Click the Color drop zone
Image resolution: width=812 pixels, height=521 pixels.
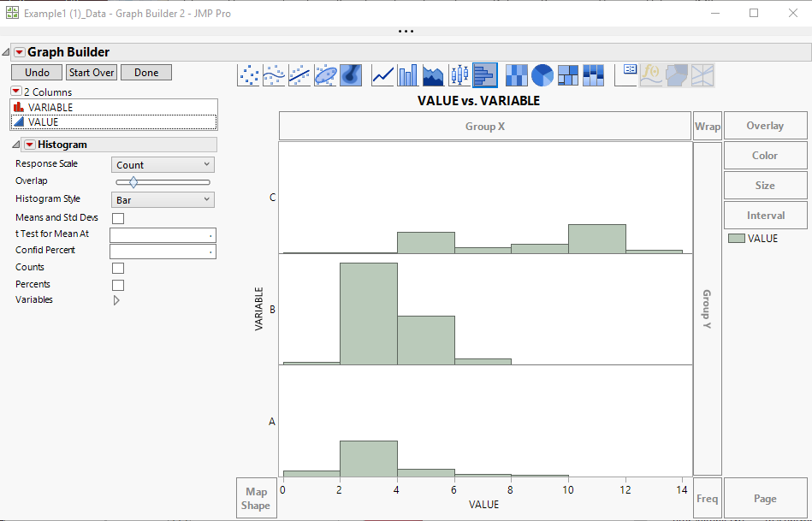(766, 156)
